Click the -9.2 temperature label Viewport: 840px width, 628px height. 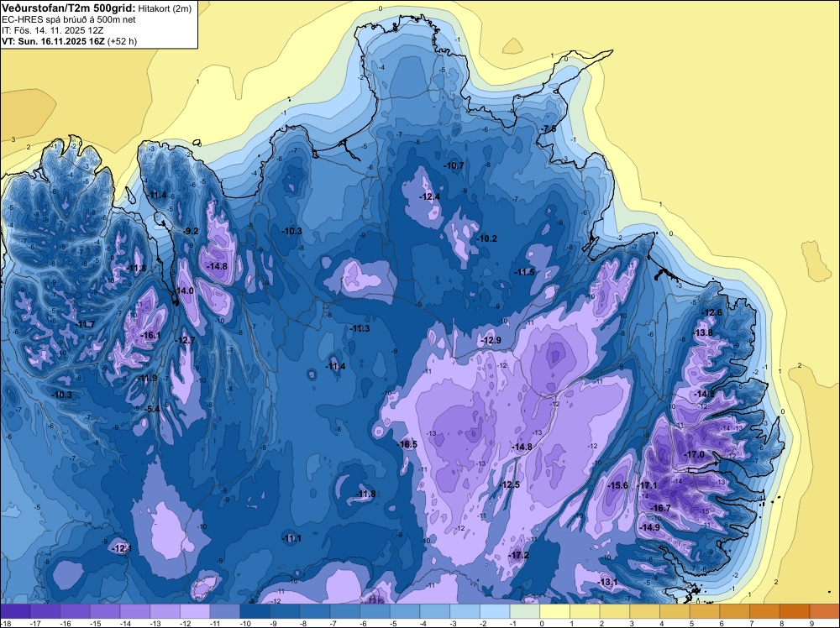click(191, 231)
